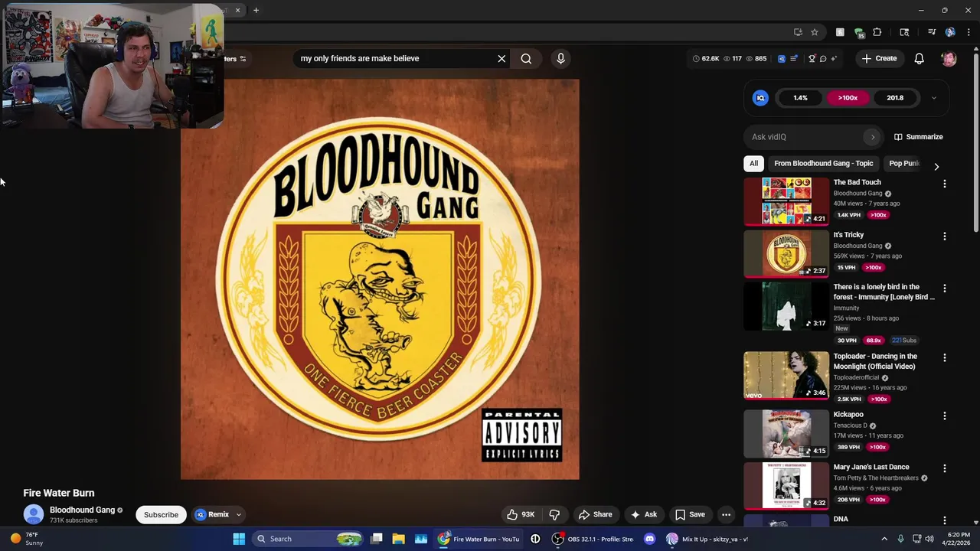Start voice search with the microphone icon
980x551 pixels.
(x=560, y=58)
